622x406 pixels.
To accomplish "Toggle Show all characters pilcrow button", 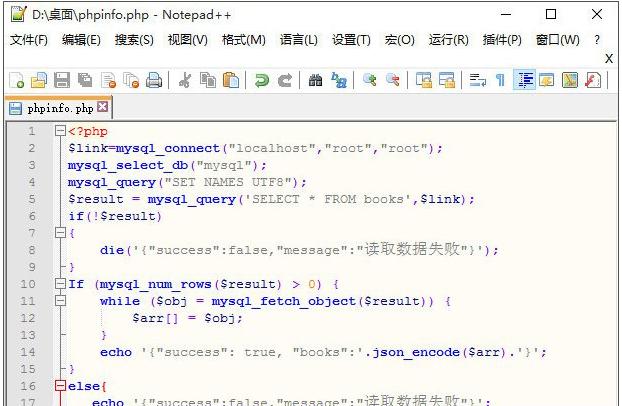I will pyautogui.click(x=500, y=80).
